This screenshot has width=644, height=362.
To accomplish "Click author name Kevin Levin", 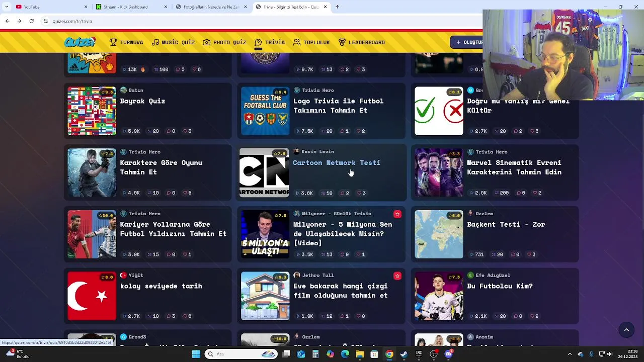I will tap(317, 151).
